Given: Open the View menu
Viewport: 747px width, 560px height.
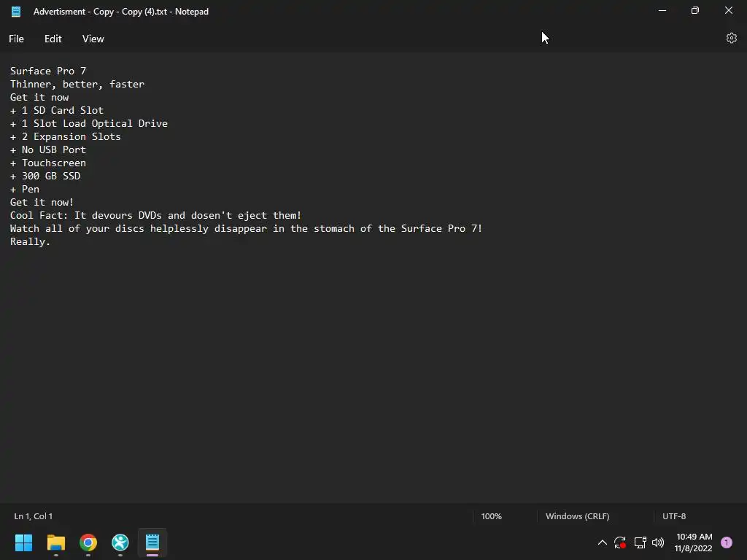Looking at the screenshot, I should [93, 39].
